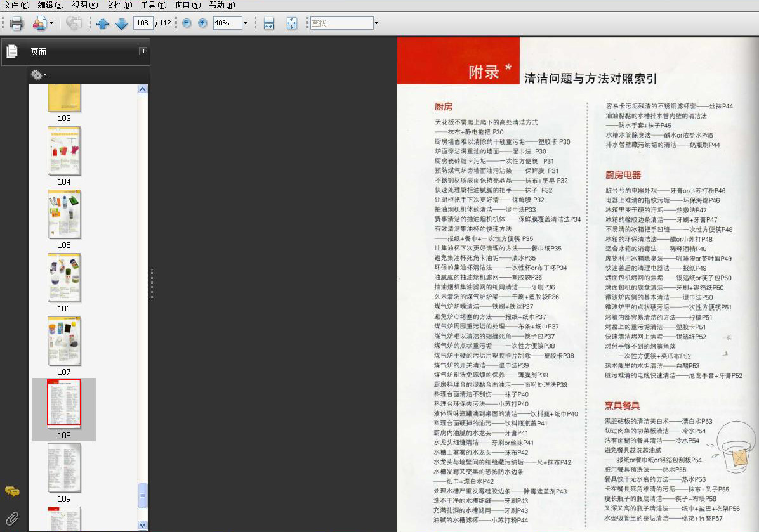Go to next page with down arrow
Image resolution: width=759 pixels, height=532 pixels.
click(121, 23)
